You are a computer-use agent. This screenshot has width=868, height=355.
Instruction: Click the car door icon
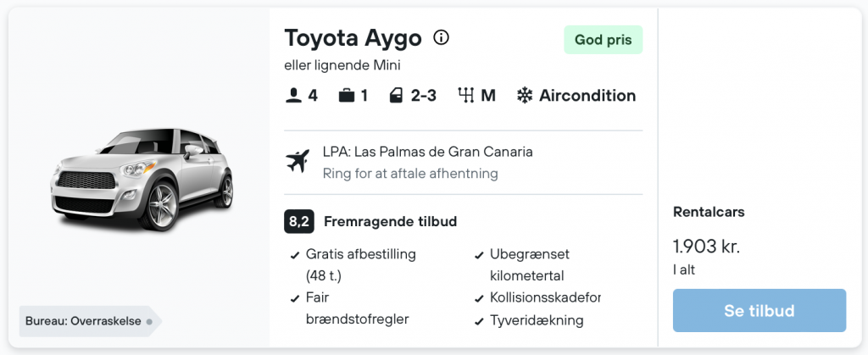396,97
